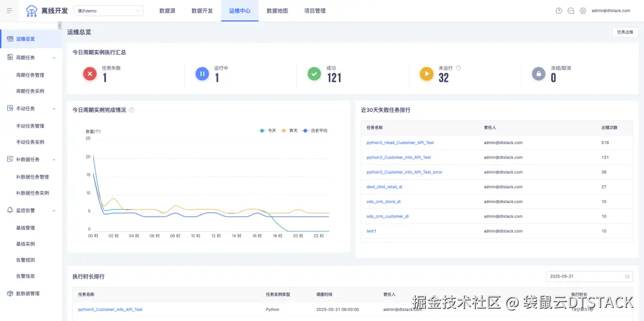Viewport: 644px width, 321px height.
Task: Click the help icon beside 未运行
Action: click(459, 68)
